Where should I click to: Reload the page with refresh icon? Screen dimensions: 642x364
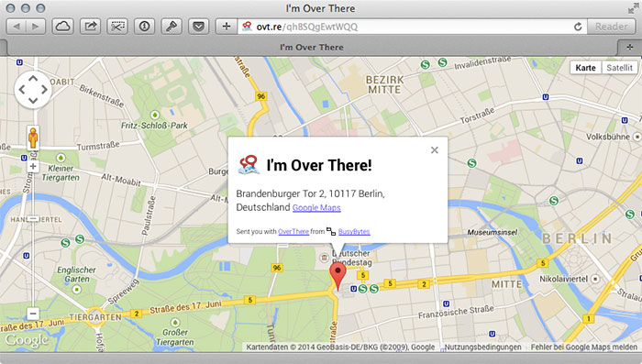pos(578,27)
